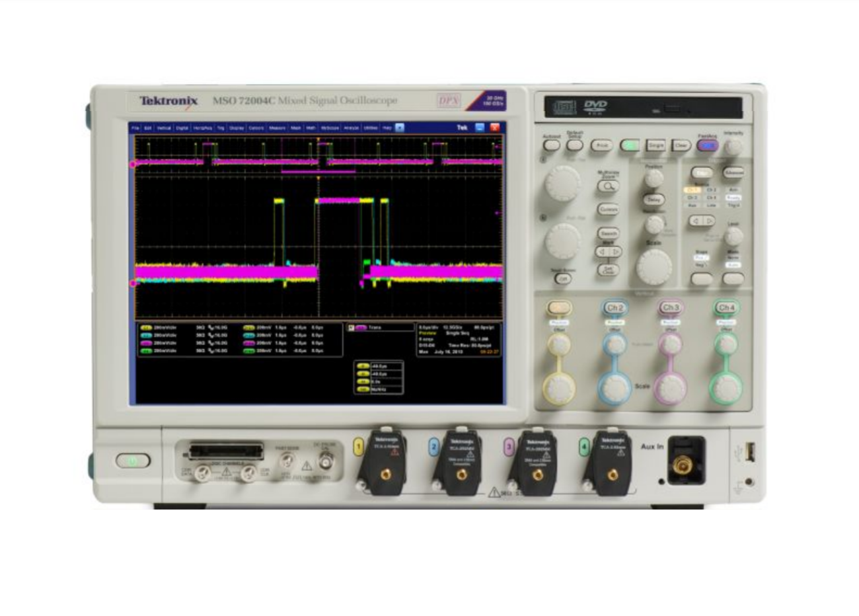
Task: Open the File menu on the oscilloscope screen
Action: coord(135,128)
